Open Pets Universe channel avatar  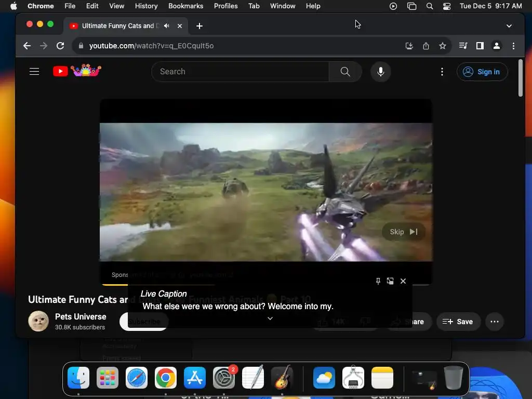38,321
